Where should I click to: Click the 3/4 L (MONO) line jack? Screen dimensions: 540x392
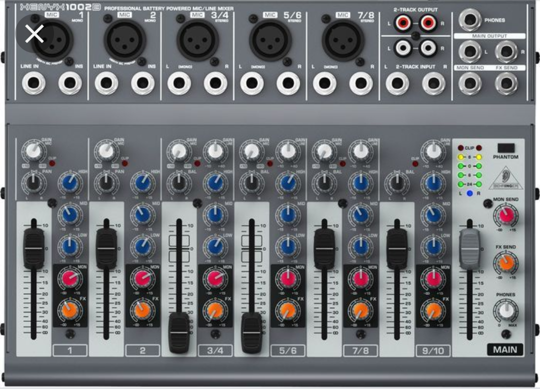click(x=179, y=83)
